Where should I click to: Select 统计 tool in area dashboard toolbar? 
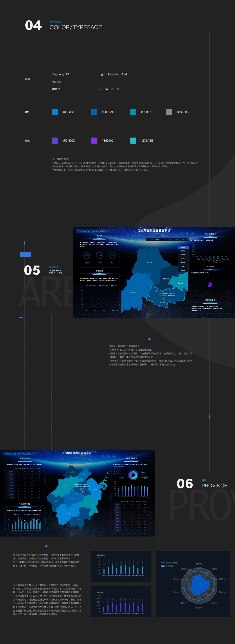(157, 239)
